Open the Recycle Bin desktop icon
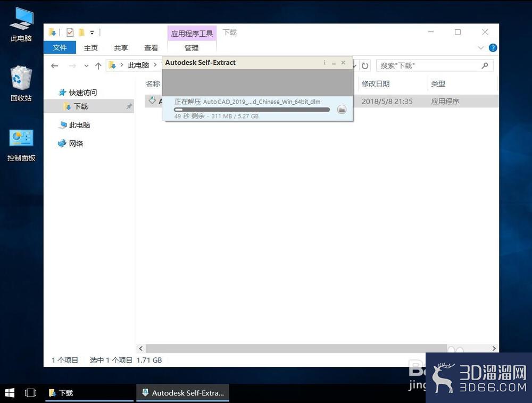Viewport: 532px width, 403px height. [21, 83]
